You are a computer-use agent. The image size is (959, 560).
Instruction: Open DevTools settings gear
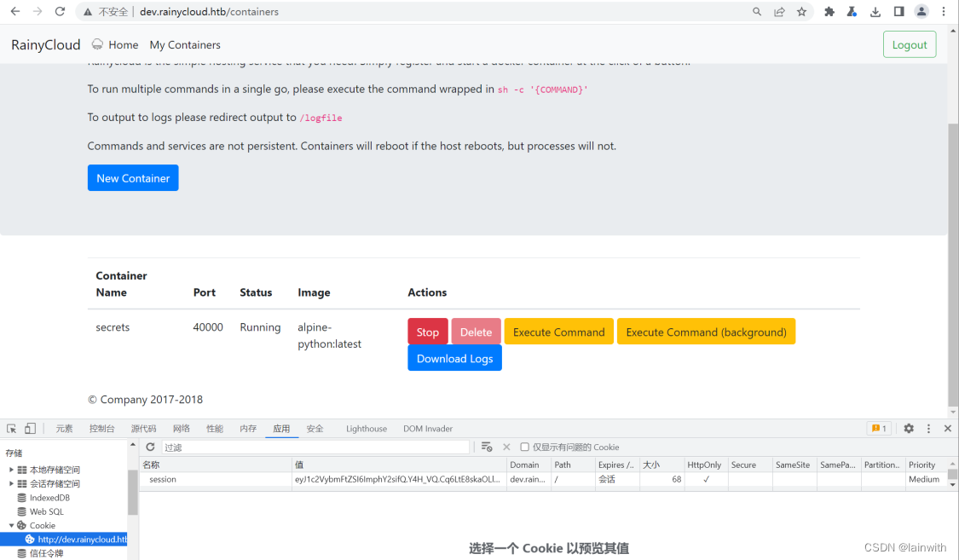[909, 429]
